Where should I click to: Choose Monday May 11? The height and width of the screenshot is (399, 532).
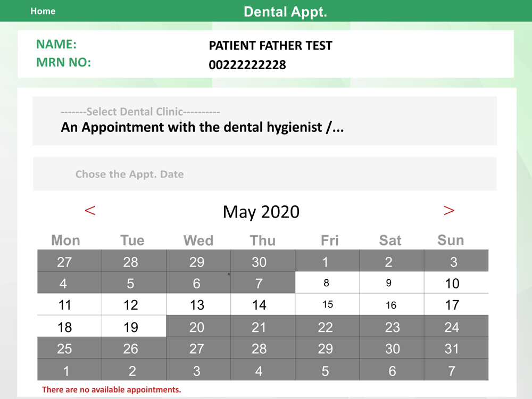pyautogui.click(x=65, y=305)
